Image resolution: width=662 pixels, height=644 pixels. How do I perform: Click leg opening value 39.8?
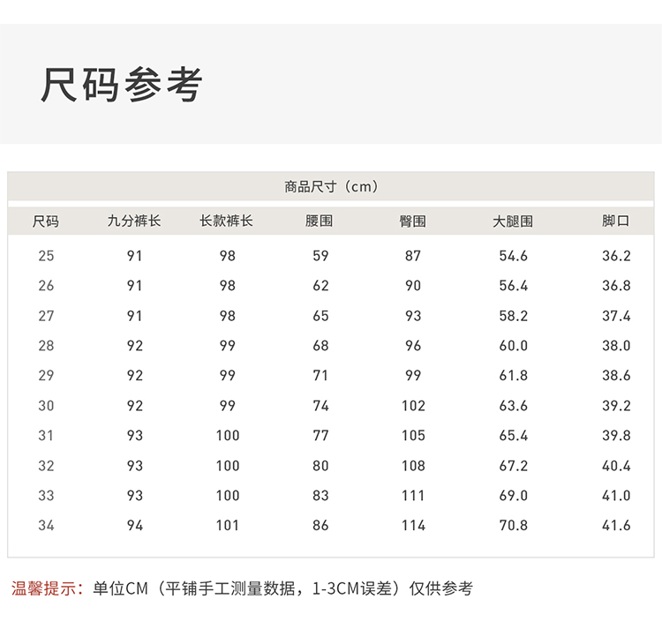[616, 436]
